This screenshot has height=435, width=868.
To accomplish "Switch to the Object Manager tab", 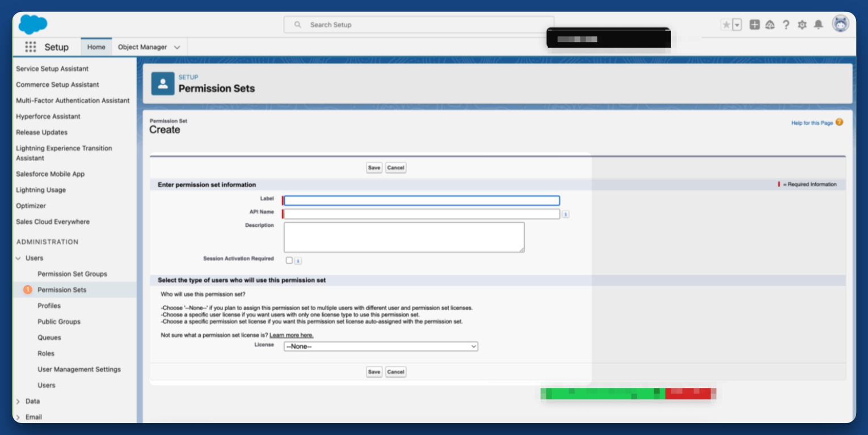I will [142, 47].
